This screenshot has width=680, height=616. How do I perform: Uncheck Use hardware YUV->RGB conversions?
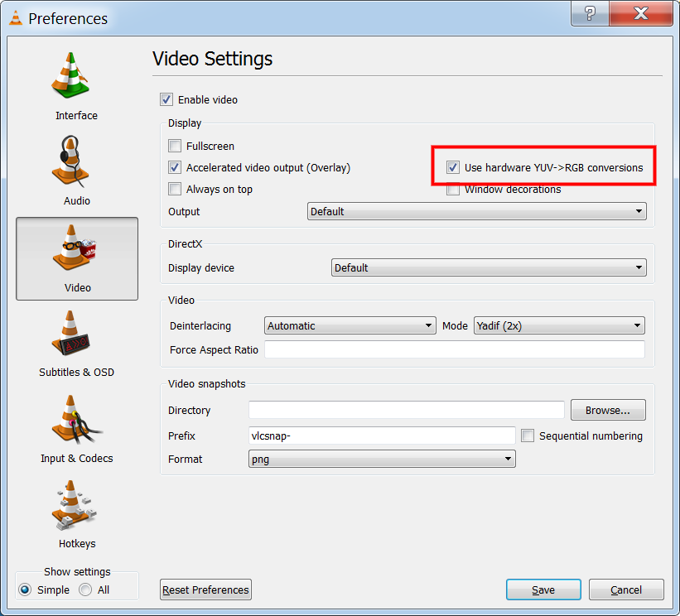pyautogui.click(x=453, y=167)
